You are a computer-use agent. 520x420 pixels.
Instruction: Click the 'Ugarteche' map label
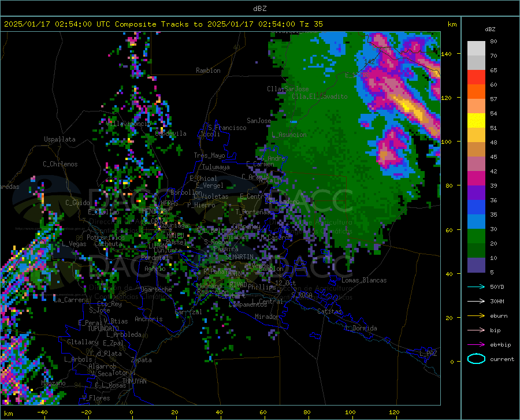click(x=156, y=289)
